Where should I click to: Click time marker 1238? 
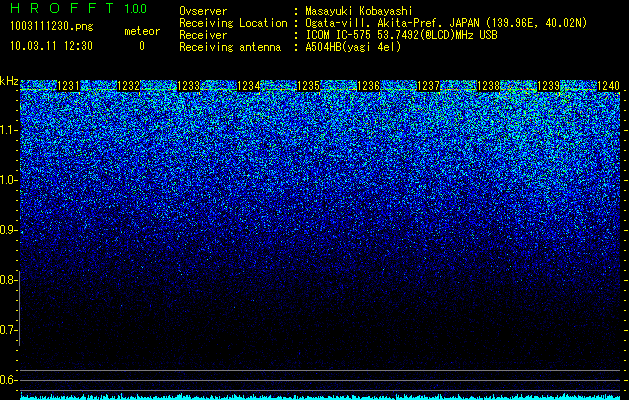[488, 85]
